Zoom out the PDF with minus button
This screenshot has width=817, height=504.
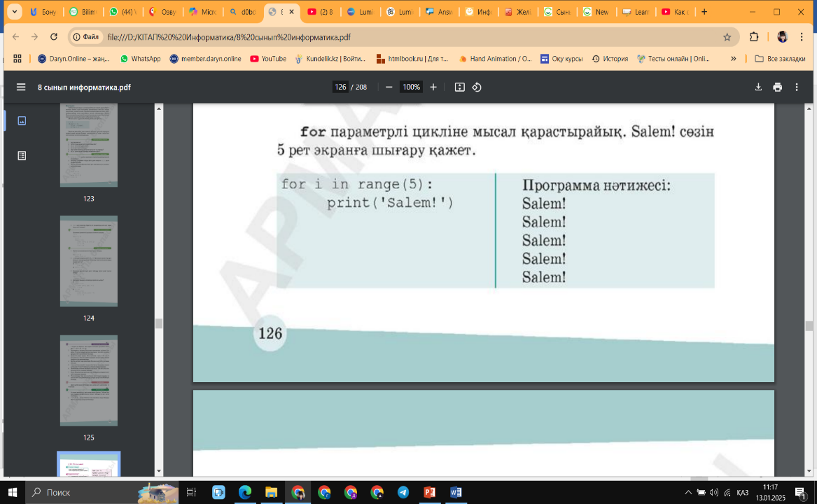[x=389, y=87]
